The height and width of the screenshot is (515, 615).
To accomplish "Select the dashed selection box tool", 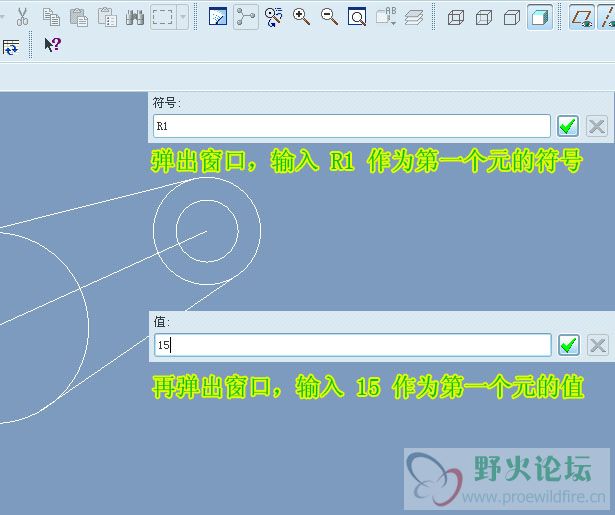I will (163, 17).
